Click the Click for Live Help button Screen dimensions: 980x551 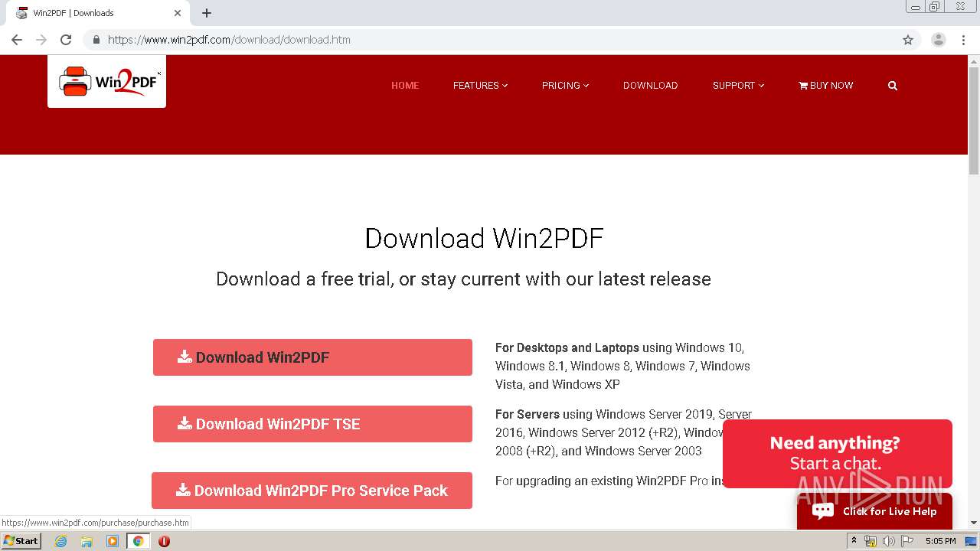point(874,511)
